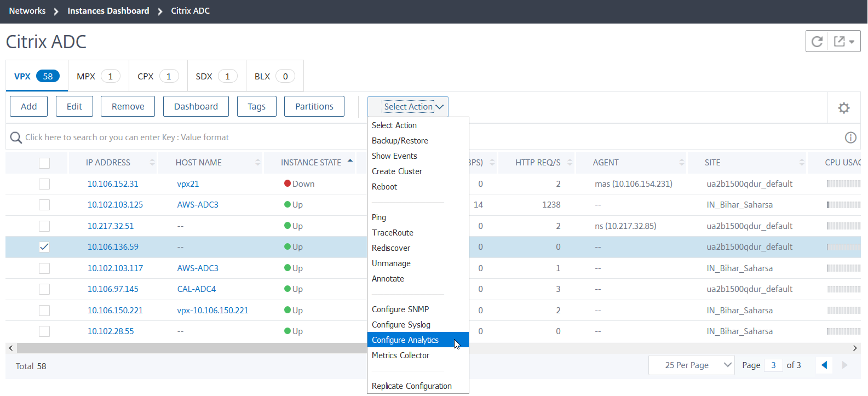The image size is (868, 396).
Task: Select Unmanage menu entry
Action: click(418, 263)
